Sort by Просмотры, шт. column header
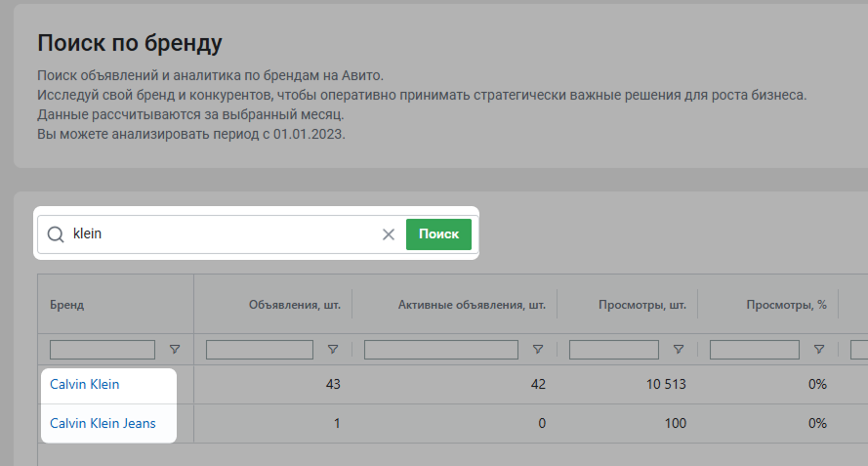868x466 pixels. [x=642, y=305]
